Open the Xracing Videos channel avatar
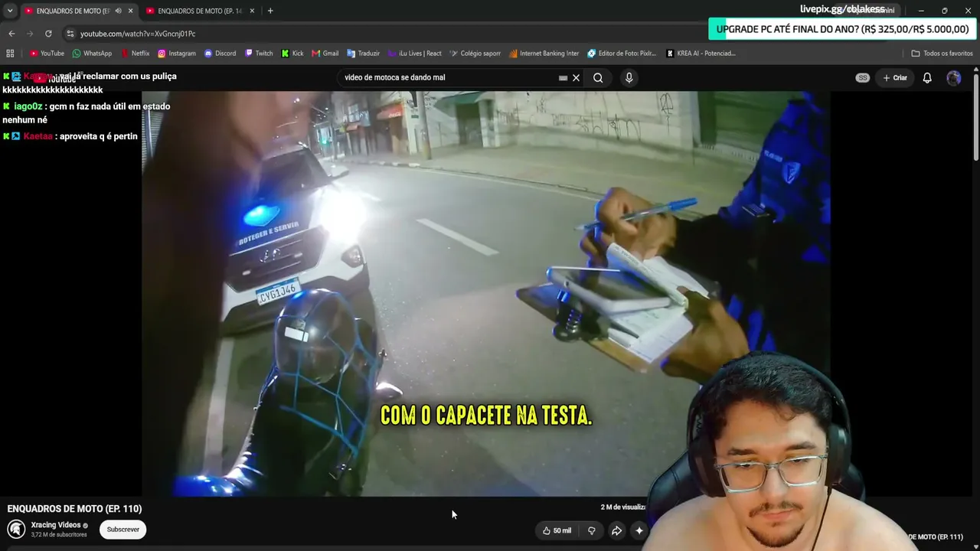This screenshot has height=551, width=980. (x=16, y=529)
